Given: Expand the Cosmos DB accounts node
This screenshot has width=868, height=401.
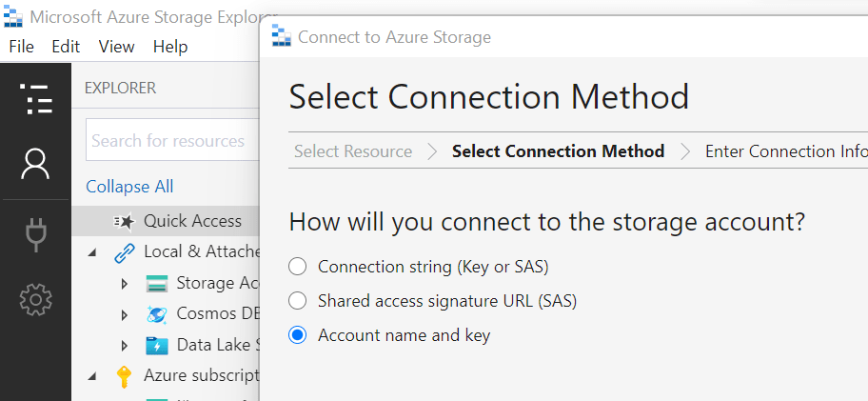Looking at the screenshot, I should 125,314.
